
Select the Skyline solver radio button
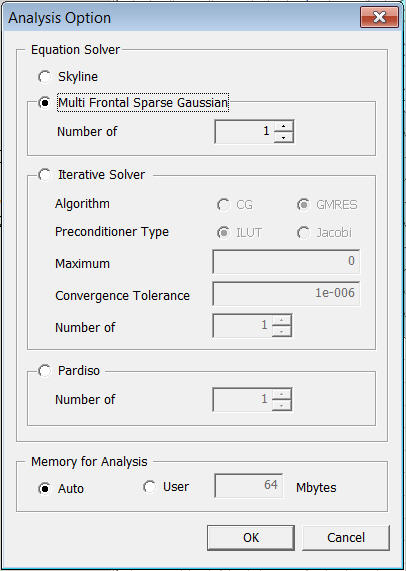point(44,77)
